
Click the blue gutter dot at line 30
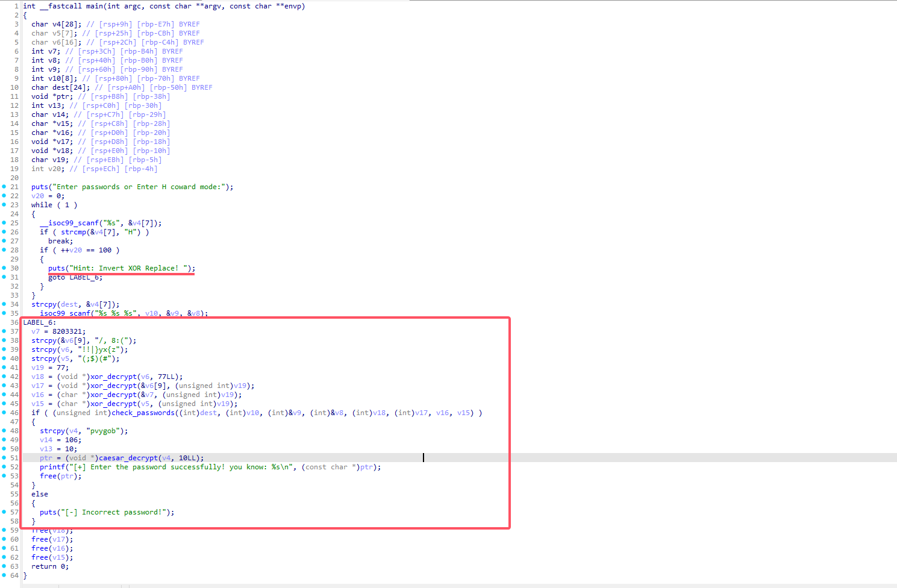(x=4, y=268)
